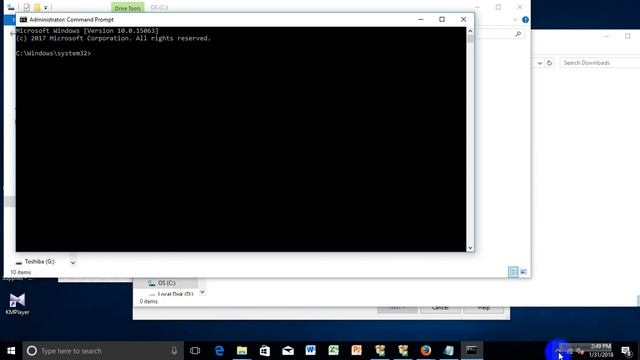Switch File Explorer to large icons view
Screen dimensions: 640x360
[x=523, y=272]
